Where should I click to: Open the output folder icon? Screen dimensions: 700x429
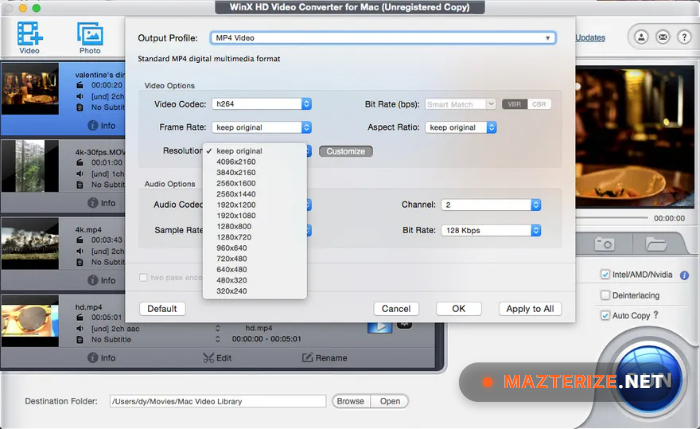pos(655,244)
